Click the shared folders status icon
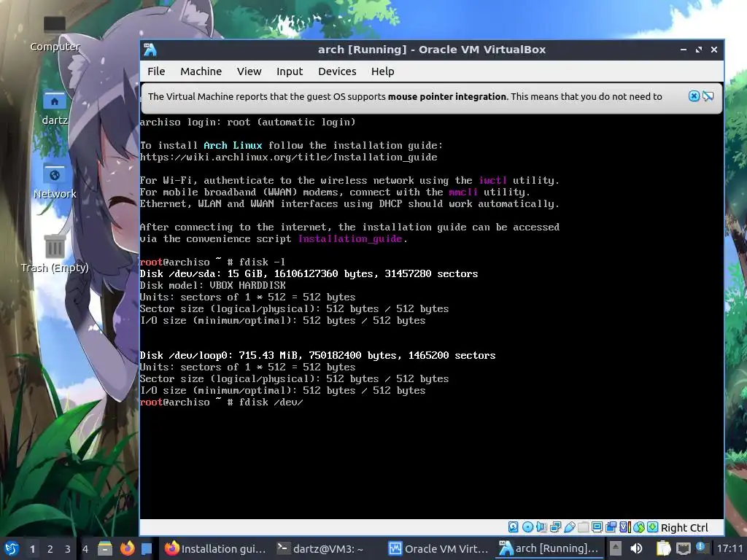The width and height of the screenshot is (747, 560). tap(583, 526)
